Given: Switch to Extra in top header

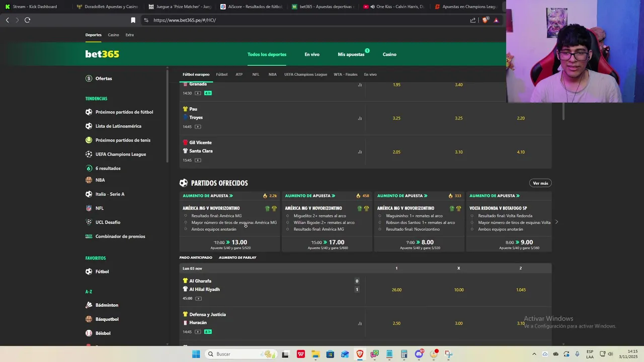Looking at the screenshot, I should [130, 35].
